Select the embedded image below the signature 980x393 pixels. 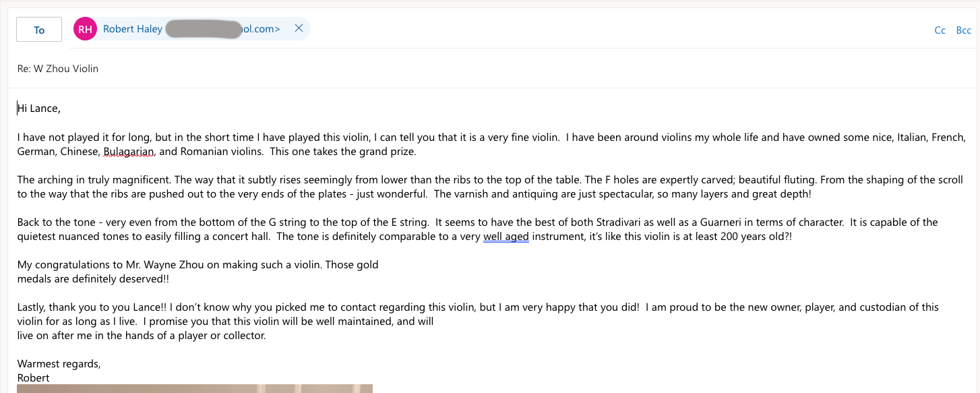[x=194, y=388]
